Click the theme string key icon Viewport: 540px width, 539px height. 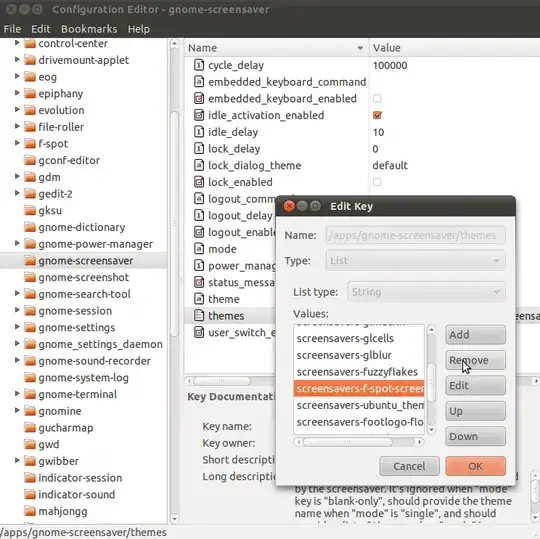click(x=199, y=299)
